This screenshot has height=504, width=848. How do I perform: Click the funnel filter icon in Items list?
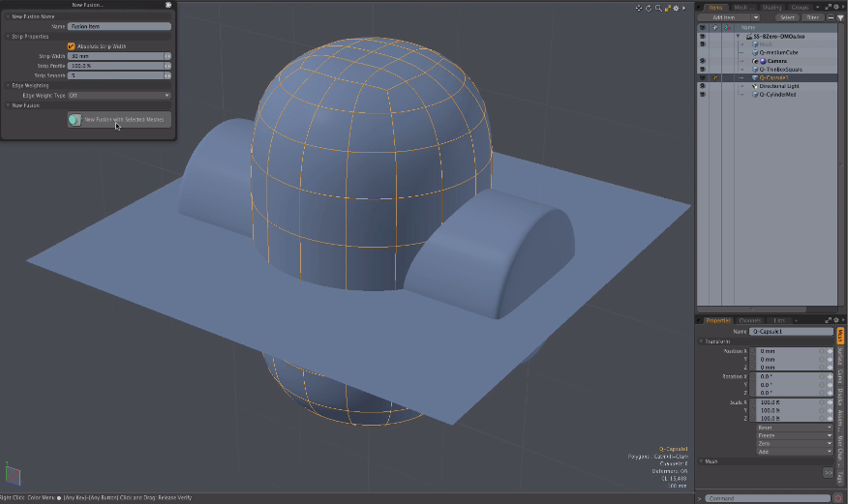(839, 17)
